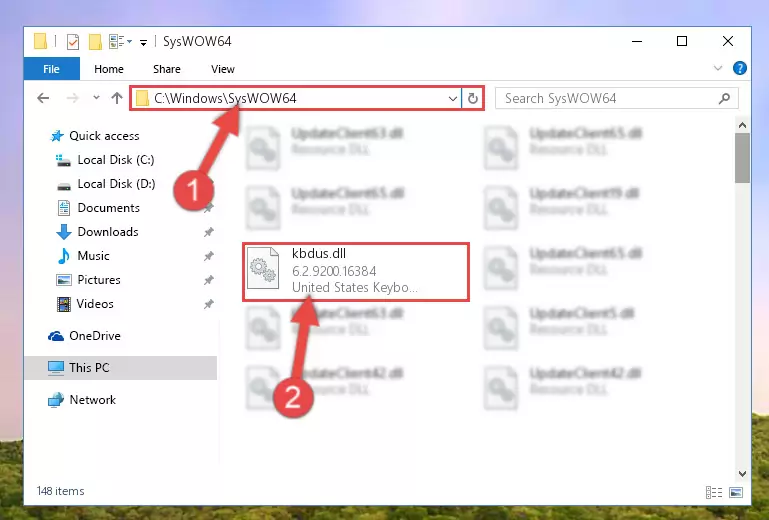Image resolution: width=769 pixels, height=520 pixels.
Task: Select This PC in navigation pane
Action: 120,368
